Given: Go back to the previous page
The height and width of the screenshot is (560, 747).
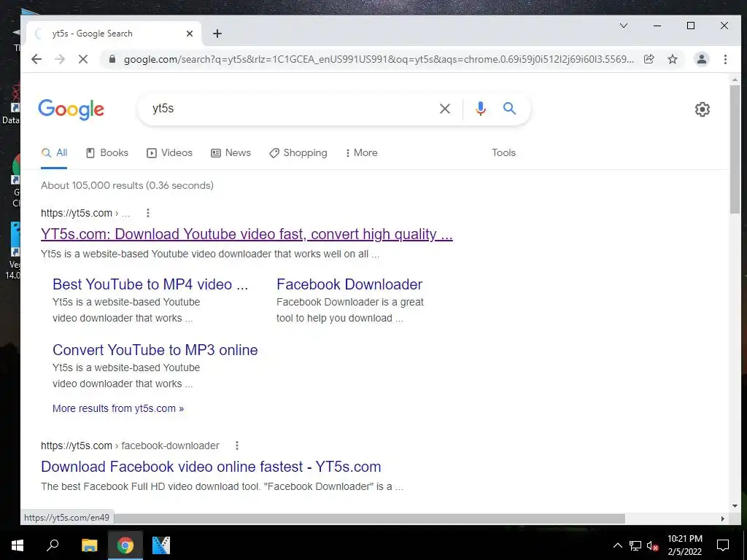Looking at the screenshot, I should tap(36, 59).
